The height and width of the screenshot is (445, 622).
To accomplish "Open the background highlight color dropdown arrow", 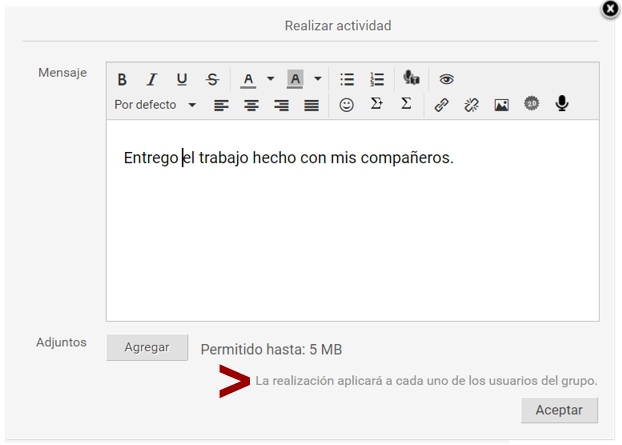I will (x=318, y=80).
